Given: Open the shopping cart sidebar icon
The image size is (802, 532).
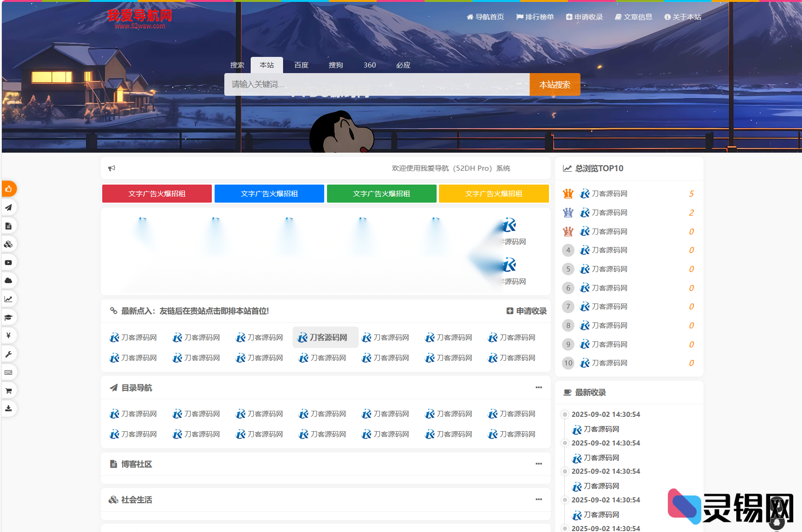Looking at the screenshot, I should (x=8, y=390).
